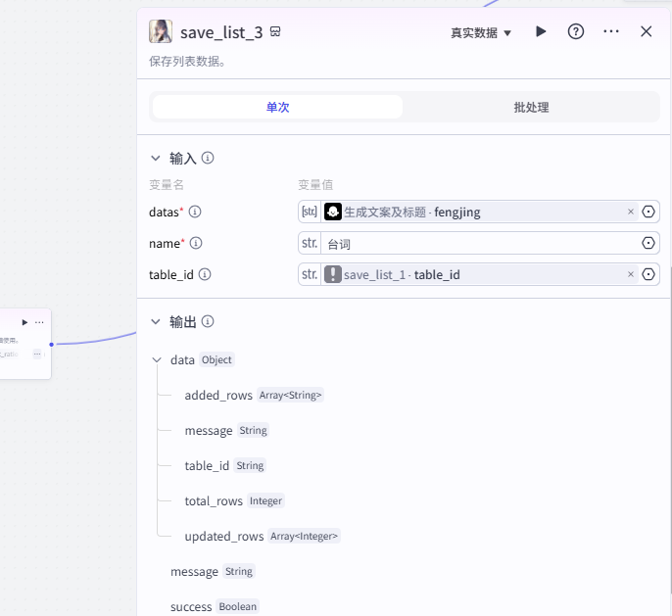Click the 保存列表数据 description text
The image size is (672, 616).
pos(187,62)
